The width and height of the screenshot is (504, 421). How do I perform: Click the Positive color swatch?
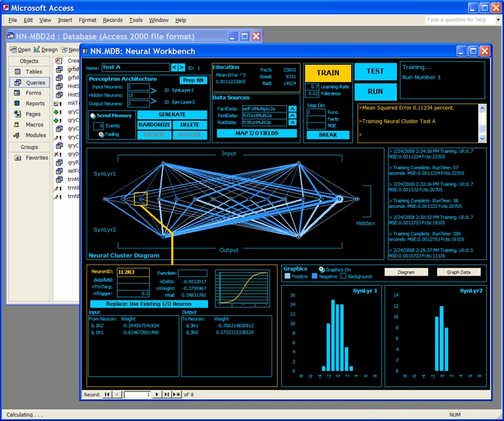point(288,276)
